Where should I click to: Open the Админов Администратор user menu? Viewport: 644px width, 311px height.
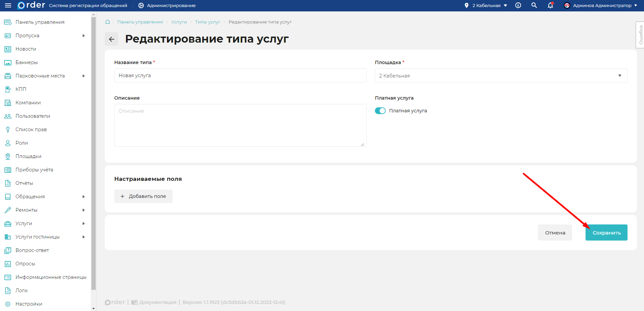(x=602, y=5)
